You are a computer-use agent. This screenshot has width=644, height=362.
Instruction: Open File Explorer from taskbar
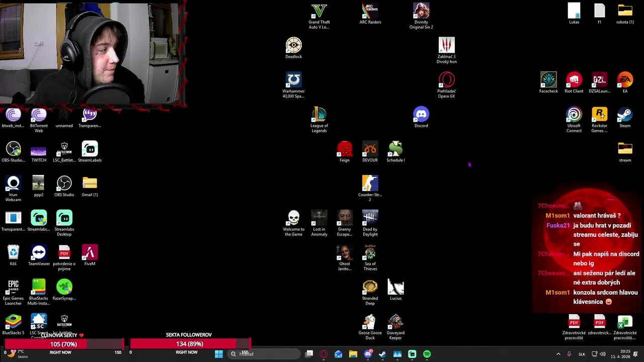(x=353, y=354)
